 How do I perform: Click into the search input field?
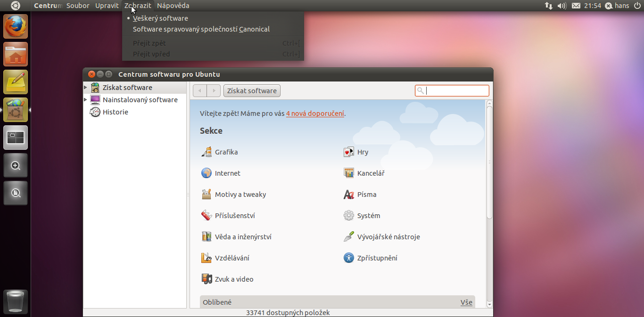tap(452, 91)
